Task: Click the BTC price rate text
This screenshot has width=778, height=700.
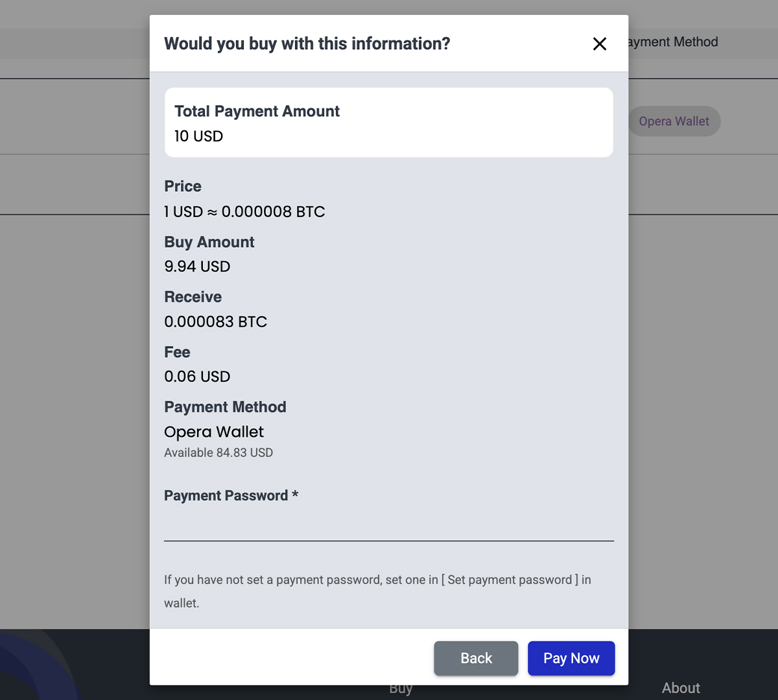Action: (x=244, y=211)
